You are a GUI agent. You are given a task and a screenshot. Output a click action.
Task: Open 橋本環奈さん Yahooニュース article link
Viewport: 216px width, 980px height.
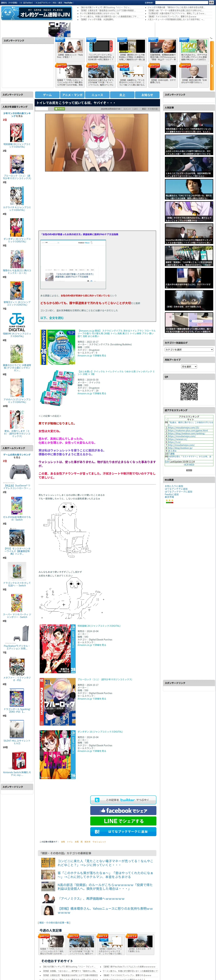[105, 910]
